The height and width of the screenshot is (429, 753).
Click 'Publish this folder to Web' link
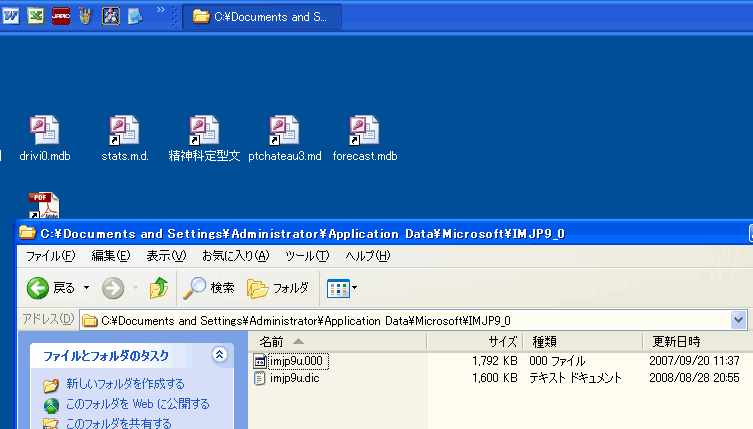tap(137, 404)
